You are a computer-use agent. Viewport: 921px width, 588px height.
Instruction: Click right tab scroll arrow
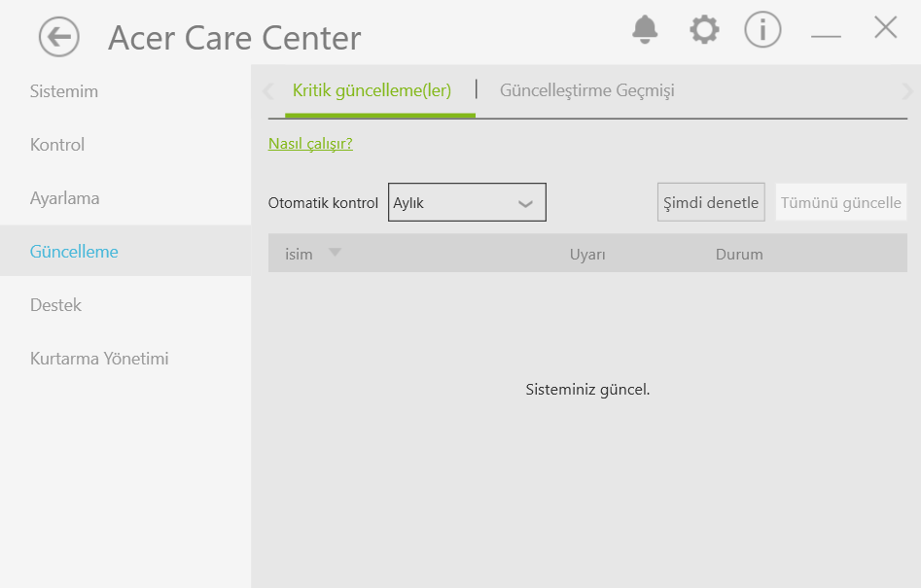coord(907,91)
